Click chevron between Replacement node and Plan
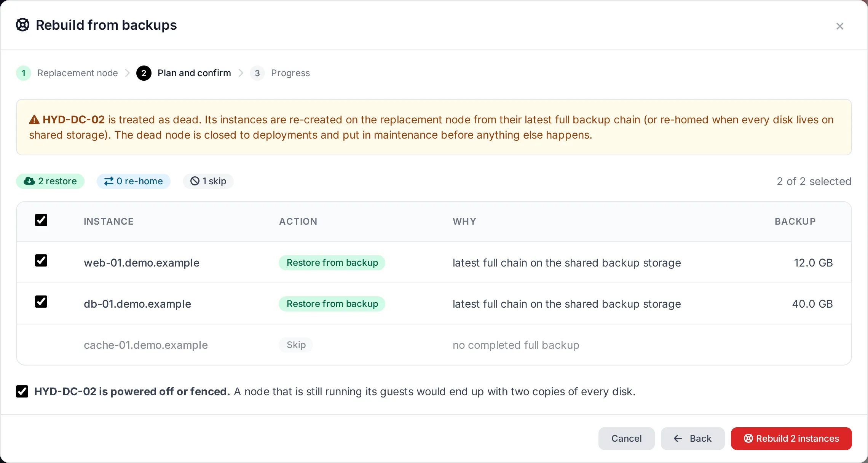 [127, 73]
